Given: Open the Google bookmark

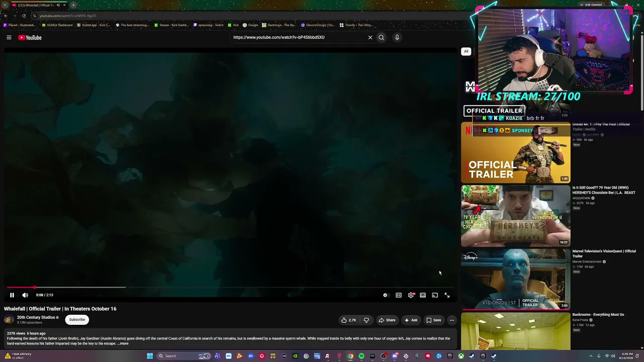Looking at the screenshot, I should click(x=250, y=25).
